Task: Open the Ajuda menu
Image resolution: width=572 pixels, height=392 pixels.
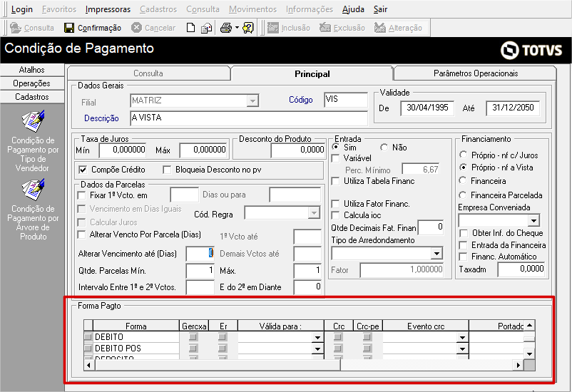Action: click(x=353, y=9)
